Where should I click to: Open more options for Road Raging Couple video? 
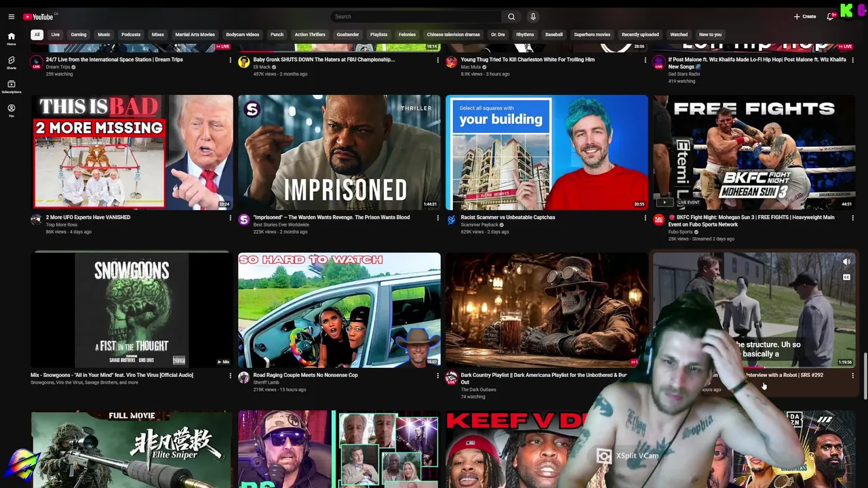(437, 375)
